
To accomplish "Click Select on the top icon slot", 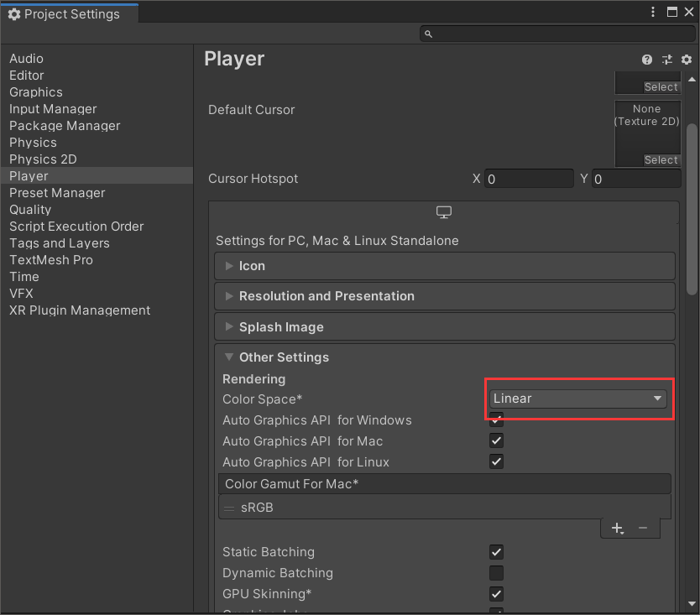I will point(661,87).
